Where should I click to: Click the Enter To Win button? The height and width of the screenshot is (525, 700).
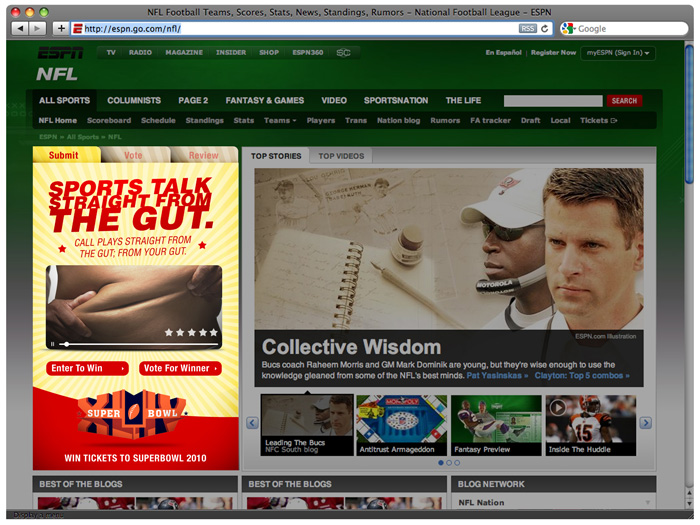88,368
